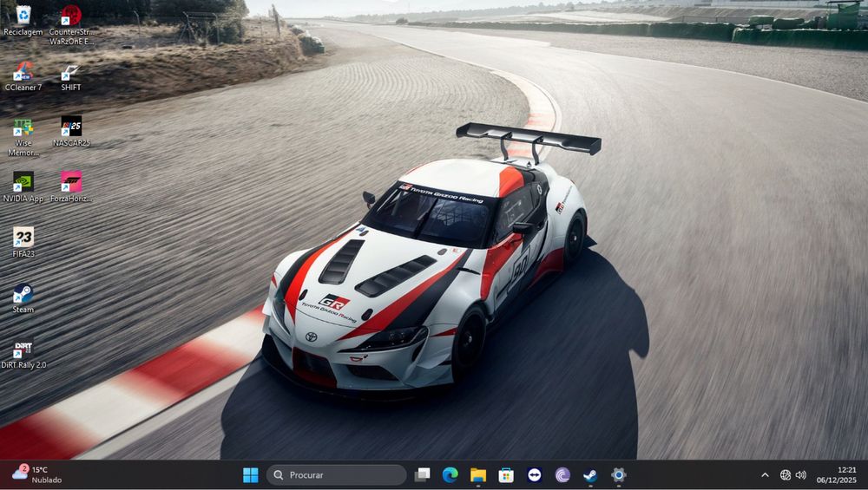This screenshot has height=490, width=868.
Task: Switch to Steam in taskbar
Action: pyautogui.click(x=590, y=475)
